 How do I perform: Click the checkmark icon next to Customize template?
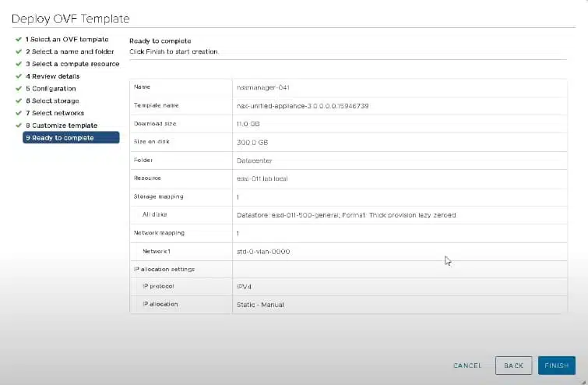[x=19, y=125]
